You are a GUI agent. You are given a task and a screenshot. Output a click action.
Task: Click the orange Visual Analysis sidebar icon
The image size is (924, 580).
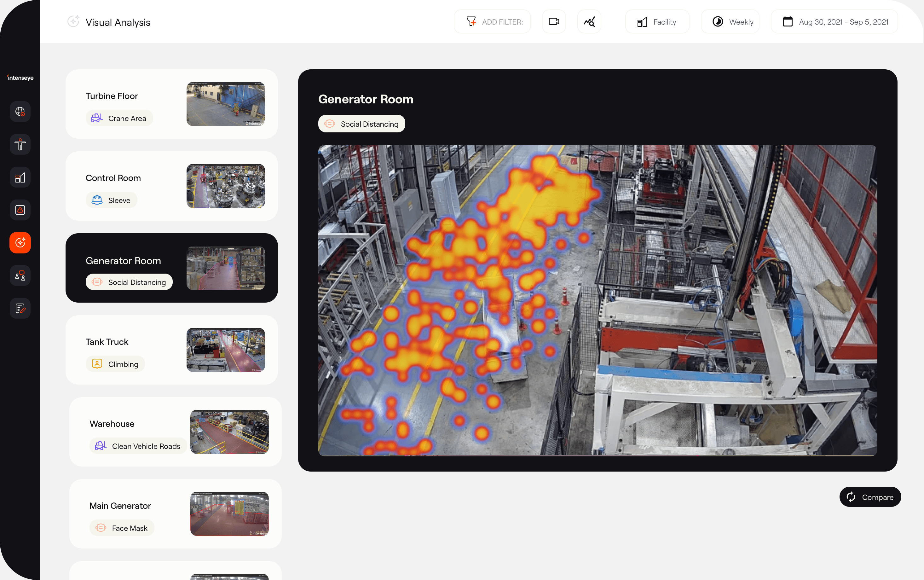pos(20,243)
